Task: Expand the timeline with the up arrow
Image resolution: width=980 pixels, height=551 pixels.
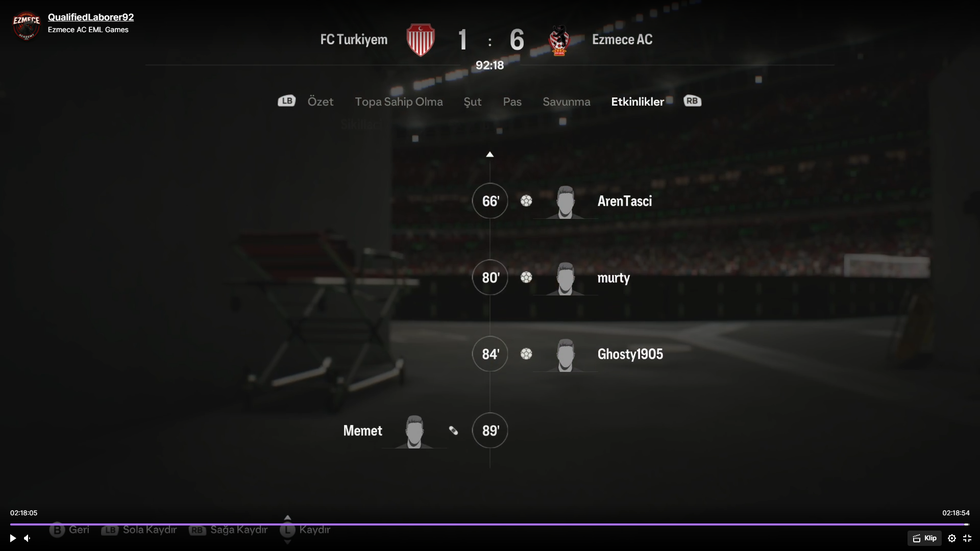Action: tap(490, 155)
